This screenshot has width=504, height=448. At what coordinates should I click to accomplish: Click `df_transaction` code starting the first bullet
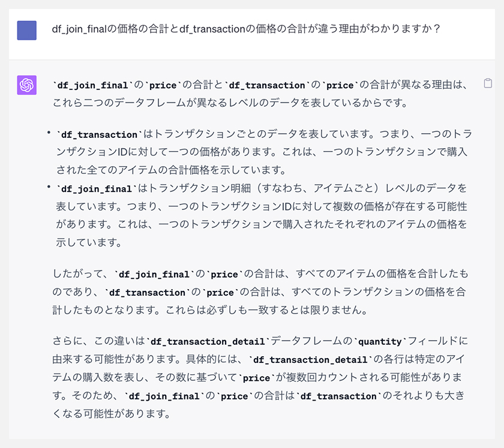click(x=99, y=134)
